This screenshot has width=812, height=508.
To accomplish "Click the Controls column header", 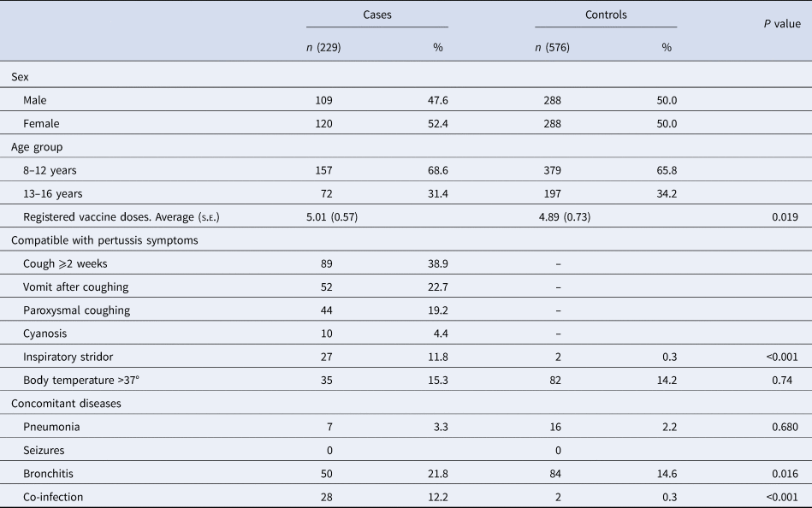I will tap(606, 15).
